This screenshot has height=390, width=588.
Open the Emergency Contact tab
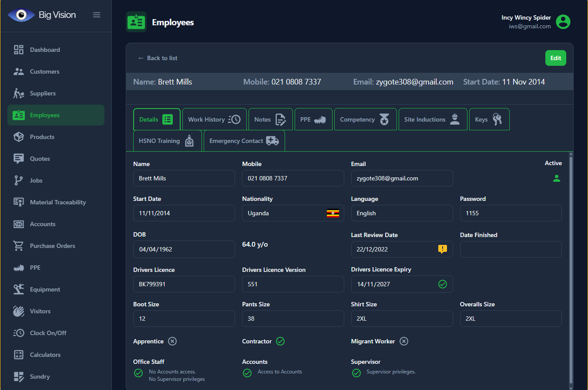pyautogui.click(x=244, y=141)
